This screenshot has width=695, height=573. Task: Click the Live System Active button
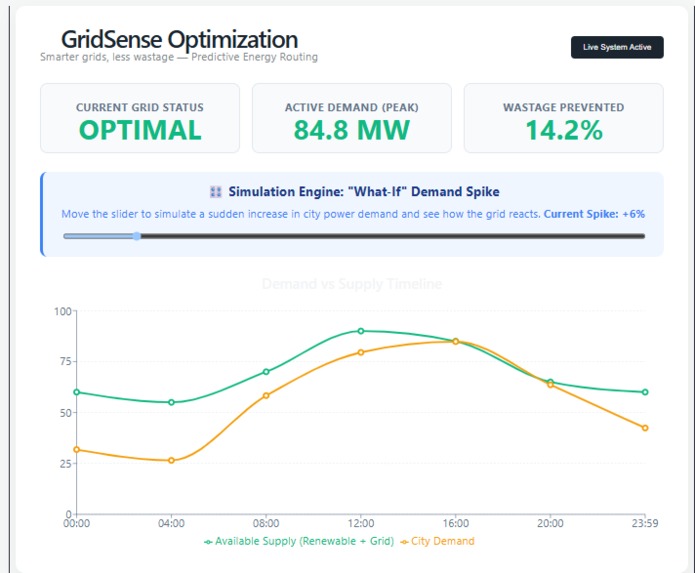point(617,47)
